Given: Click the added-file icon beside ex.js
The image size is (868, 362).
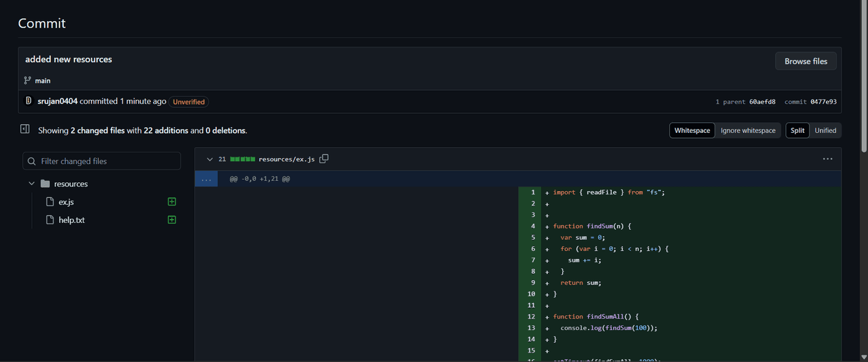Looking at the screenshot, I should [172, 202].
